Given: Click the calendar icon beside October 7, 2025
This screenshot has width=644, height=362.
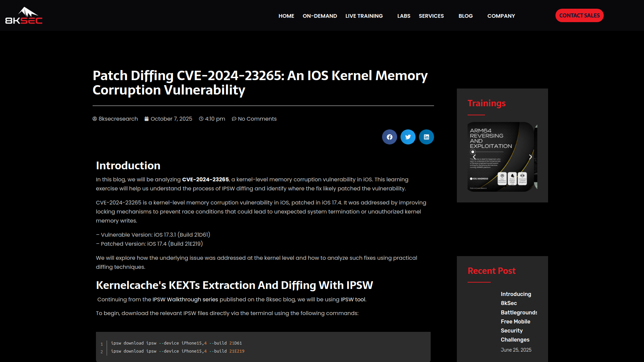Looking at the screenshot, I should [x=146, y=119].
